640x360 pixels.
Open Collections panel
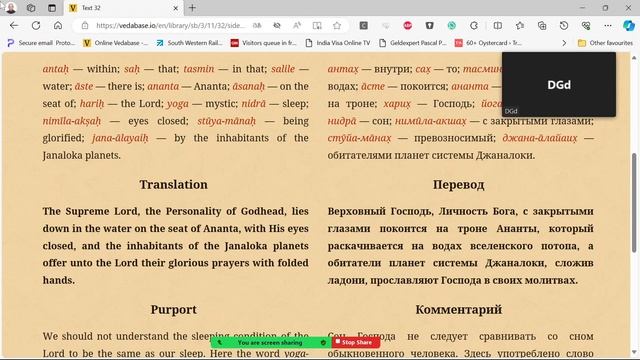point(542,25)
